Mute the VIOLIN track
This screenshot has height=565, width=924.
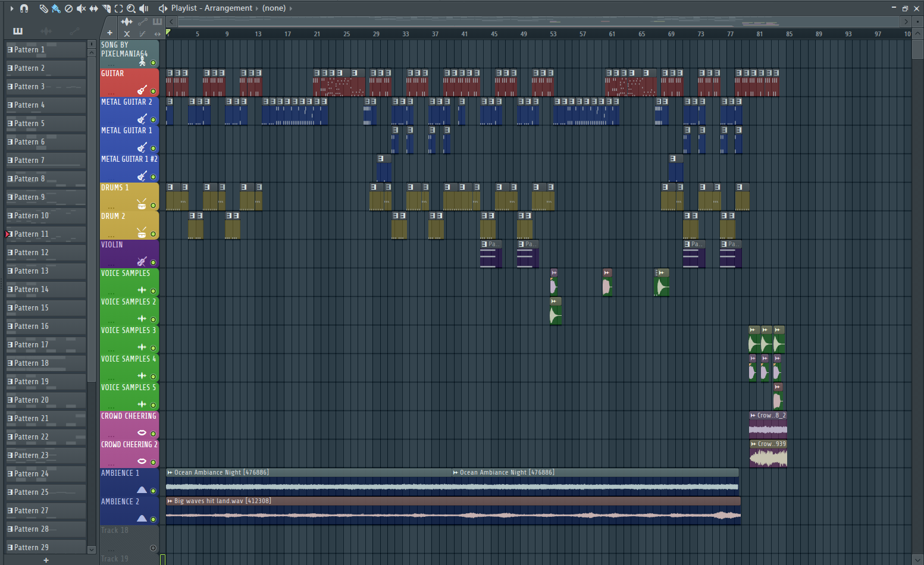pos(153,263)
